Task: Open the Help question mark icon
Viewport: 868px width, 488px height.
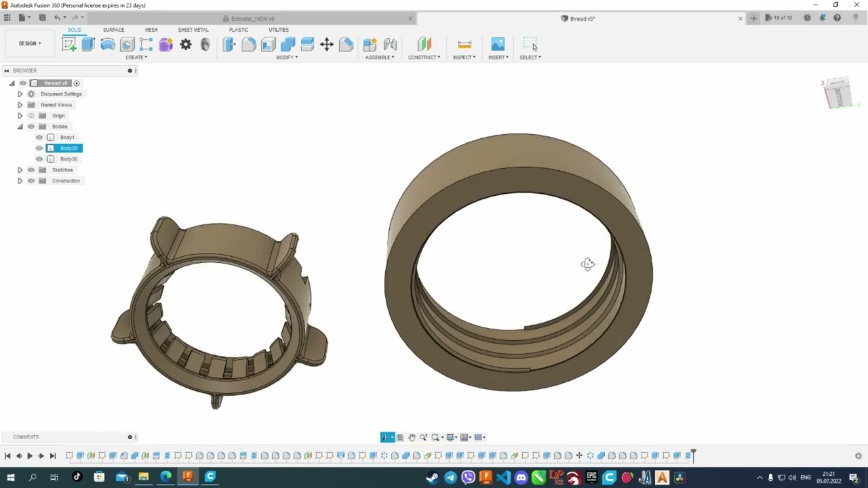Action: point(837,18)
